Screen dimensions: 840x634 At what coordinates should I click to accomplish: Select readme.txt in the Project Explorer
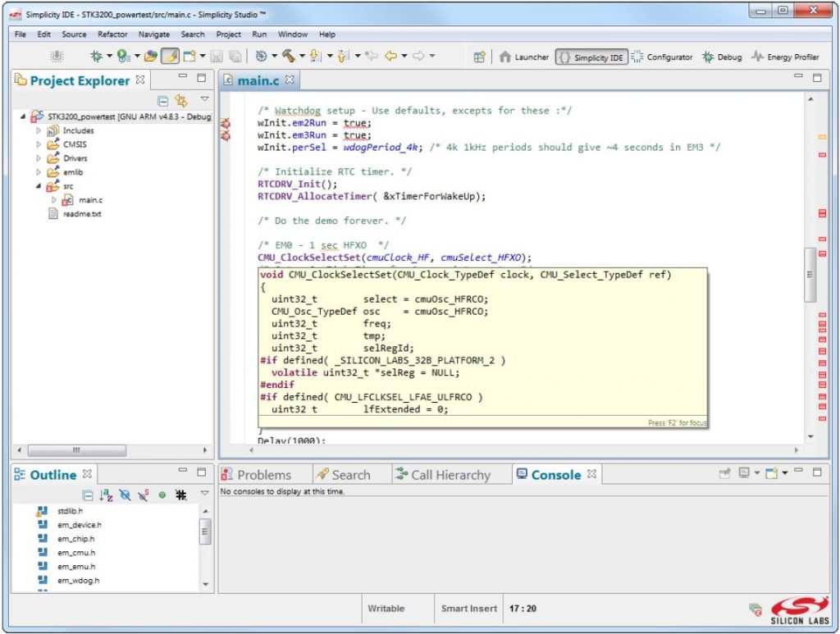(82, 214)
